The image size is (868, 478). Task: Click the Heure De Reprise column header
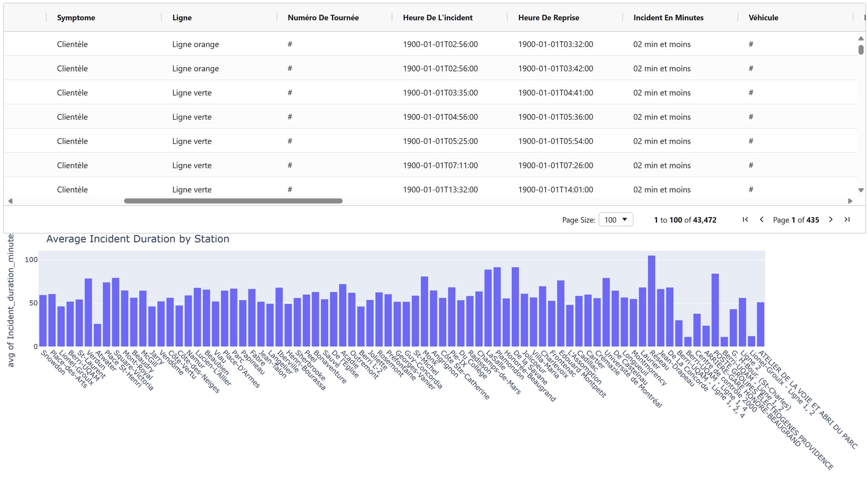tap(548, 18)
